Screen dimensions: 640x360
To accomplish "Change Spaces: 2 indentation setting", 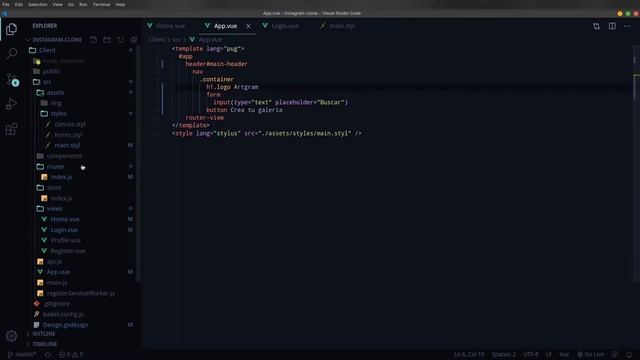I will [x=504, y=354].
